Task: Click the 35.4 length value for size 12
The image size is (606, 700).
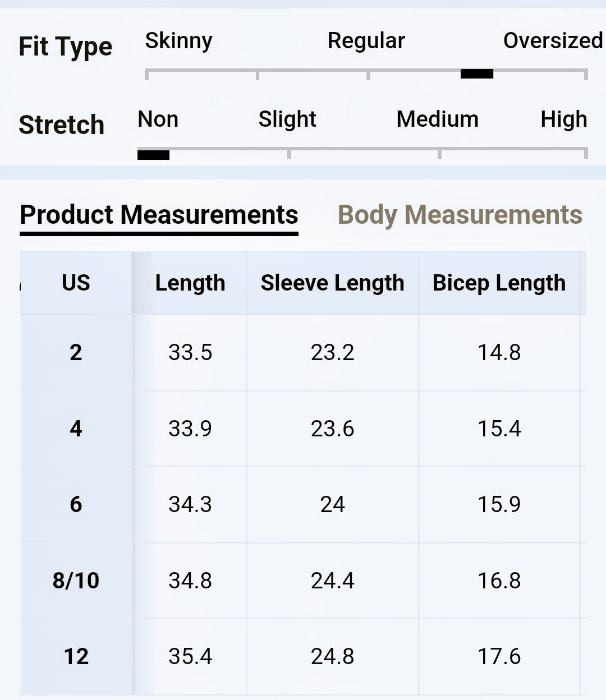Action: [190, 656]
